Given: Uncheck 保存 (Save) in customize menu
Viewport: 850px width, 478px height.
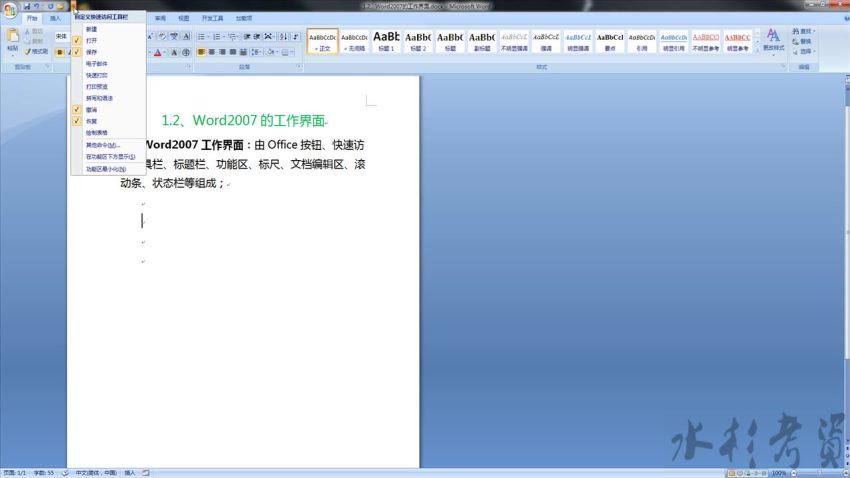Looking at the screenshot, I should 108,52.
